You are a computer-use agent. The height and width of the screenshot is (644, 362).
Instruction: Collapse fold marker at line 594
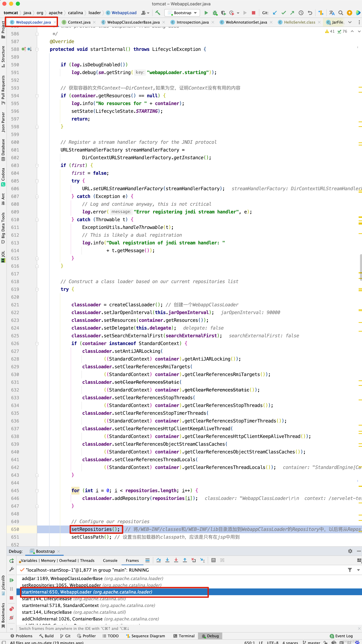[37, 96]
